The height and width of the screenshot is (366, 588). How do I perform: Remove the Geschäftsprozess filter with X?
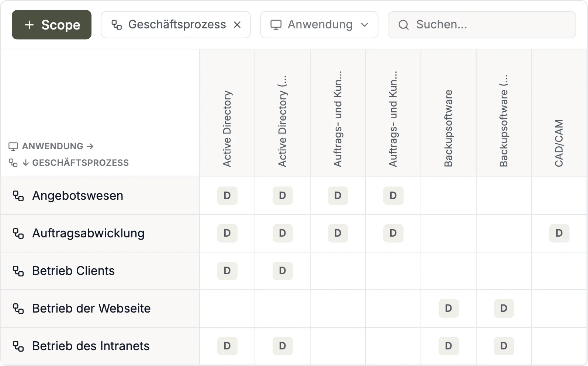click(x=237, y=25)
